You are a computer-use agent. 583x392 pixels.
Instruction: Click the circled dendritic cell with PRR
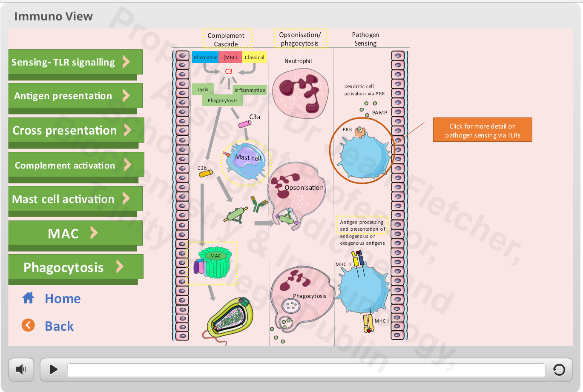coord(362,150)
